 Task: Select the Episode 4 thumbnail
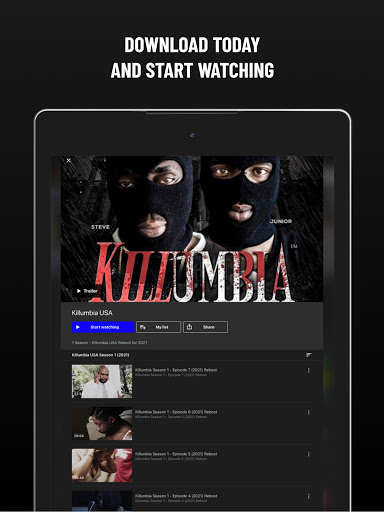pos(102,501)
